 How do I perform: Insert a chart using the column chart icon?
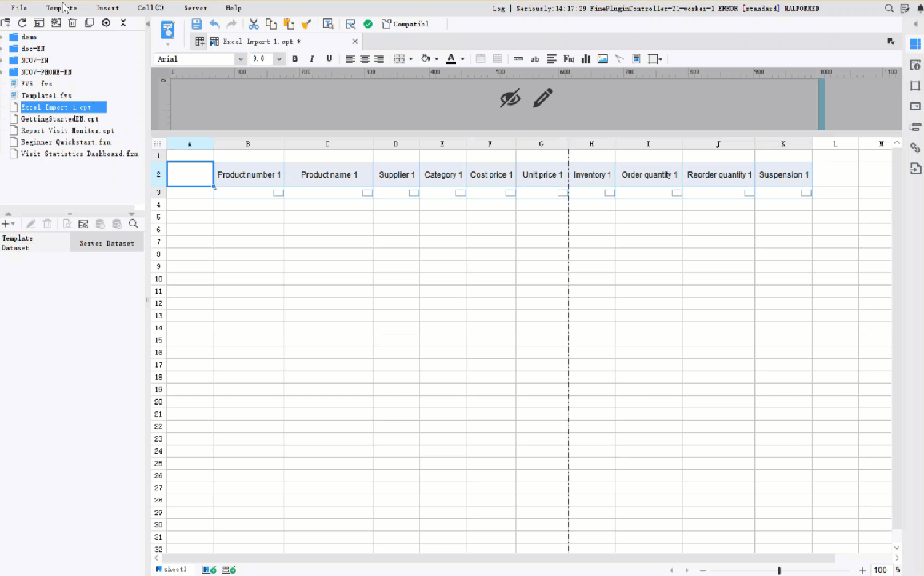coord(585,58)
